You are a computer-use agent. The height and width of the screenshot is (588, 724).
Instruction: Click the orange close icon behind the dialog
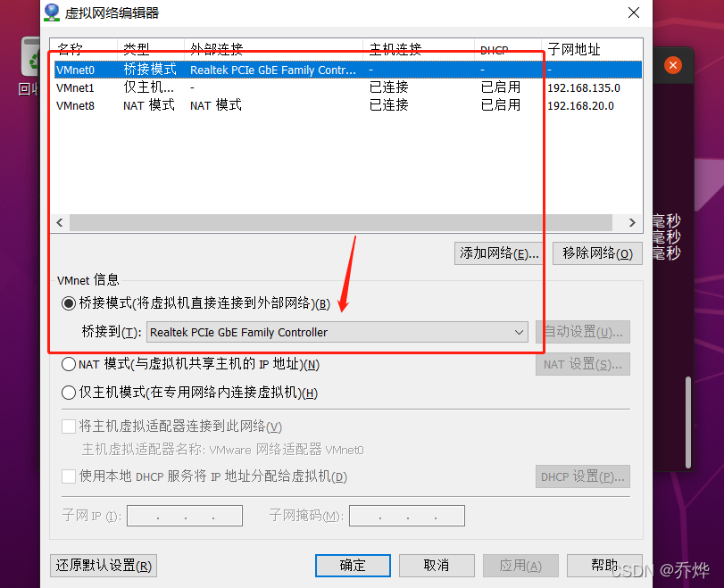(673, 65)
